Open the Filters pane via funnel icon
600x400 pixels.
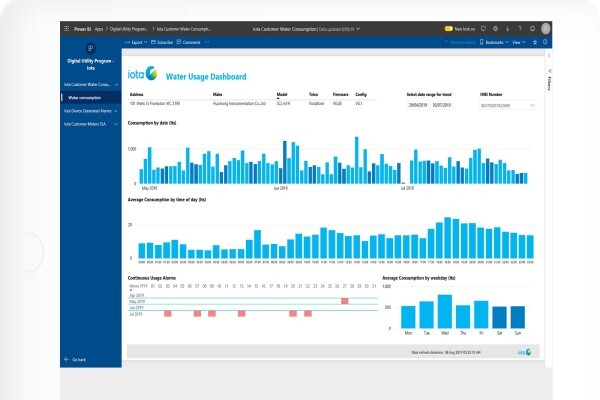[x=549, y=71]
